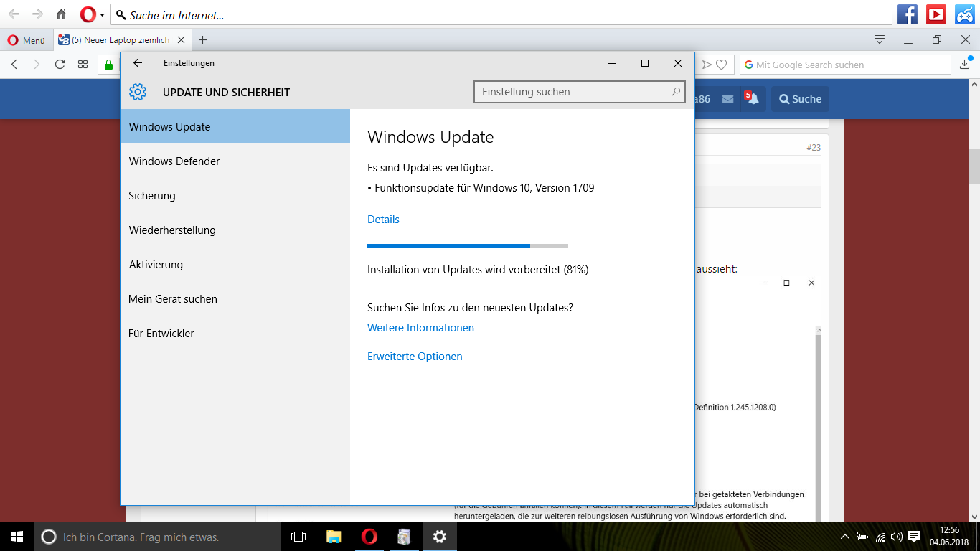The width and height of the screenshot is (980, 551).
Task: Click the Details link for the update
Action: [383, 220]
